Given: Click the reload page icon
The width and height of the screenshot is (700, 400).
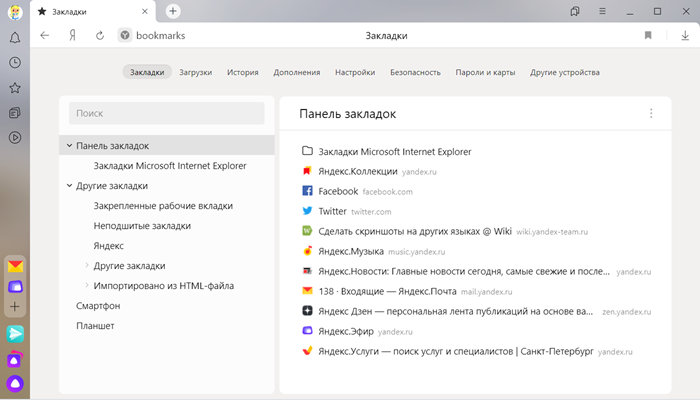Looking at the screenshot, I should coord(100,36).
